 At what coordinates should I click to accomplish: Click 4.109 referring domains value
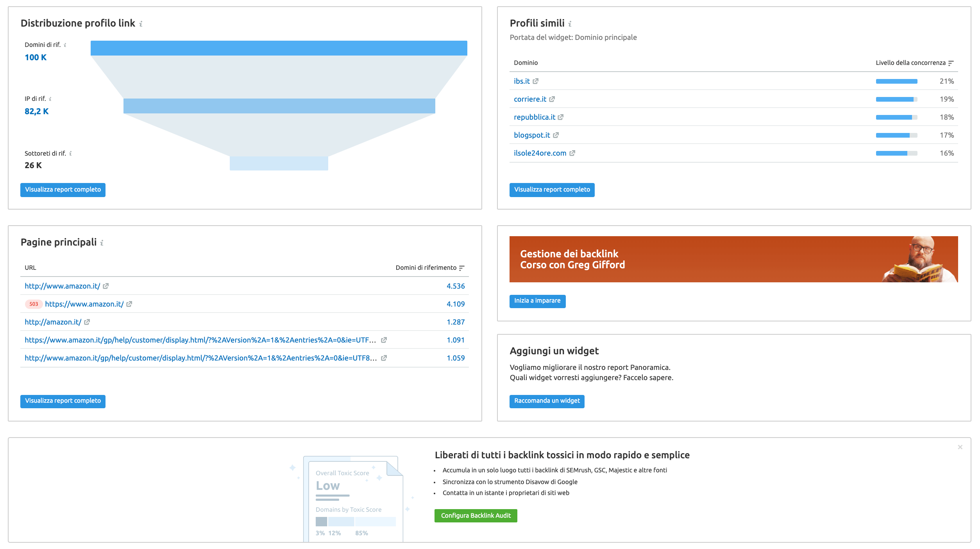coord(456,304)
